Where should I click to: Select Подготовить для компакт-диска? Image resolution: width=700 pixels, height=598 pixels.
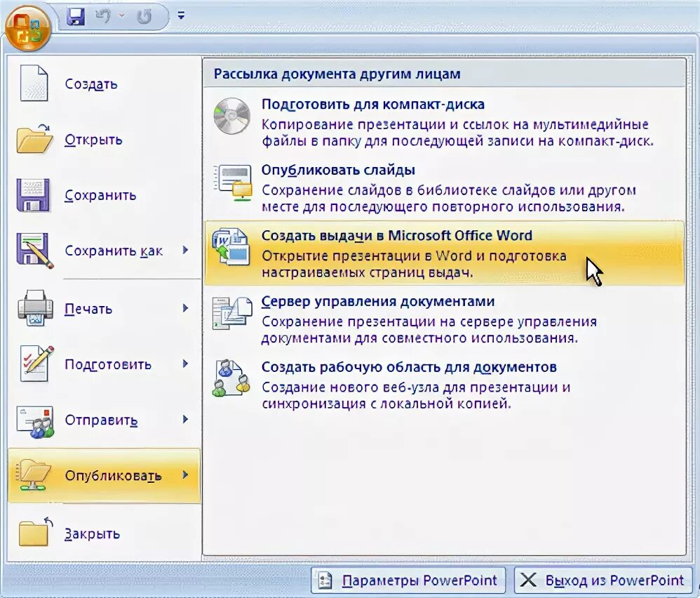(444, 121)
